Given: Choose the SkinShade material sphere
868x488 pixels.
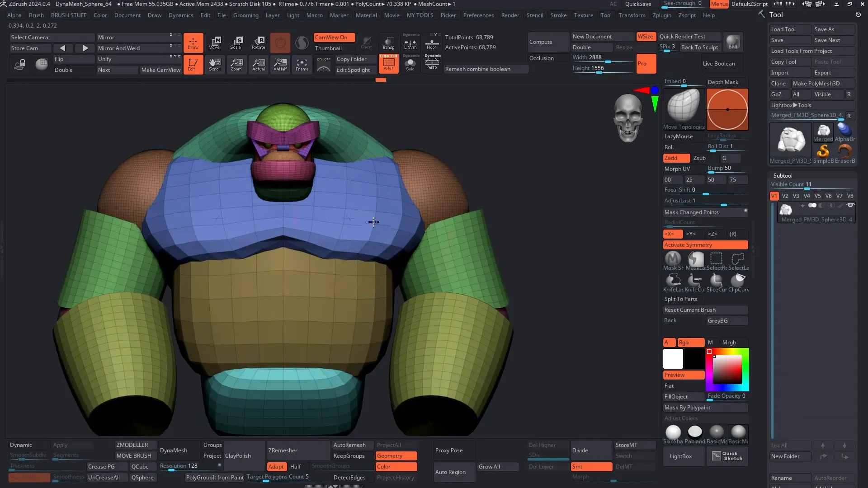Looking at the screenshot, I should (673, 434).
